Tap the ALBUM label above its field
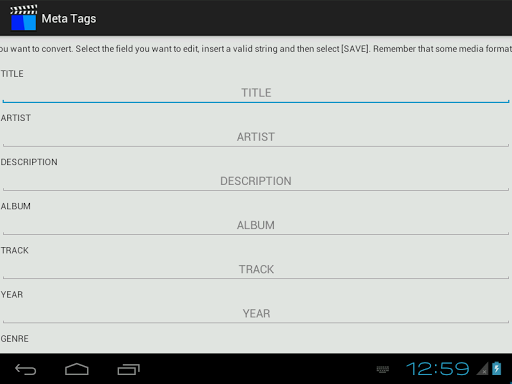This screenshot has height=384, width=512. [15, 206]
